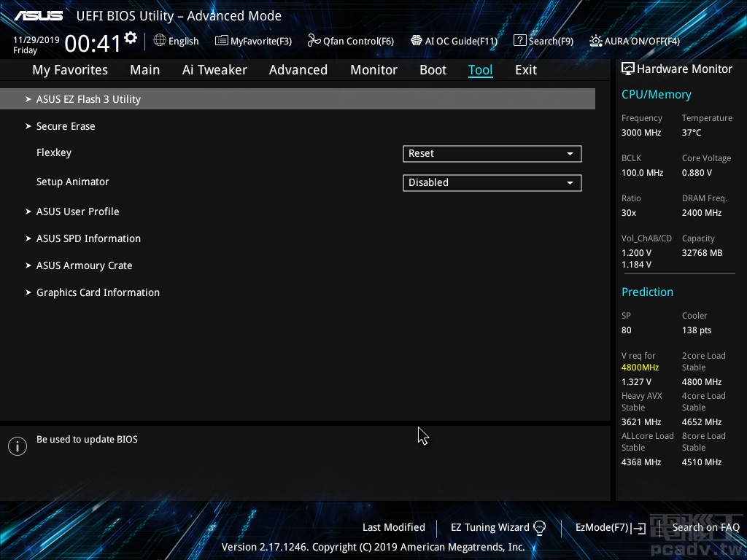Expand ASUS EZ Flash 3 Utility
This screenshot has width=747, height=560.
(88, 99)
